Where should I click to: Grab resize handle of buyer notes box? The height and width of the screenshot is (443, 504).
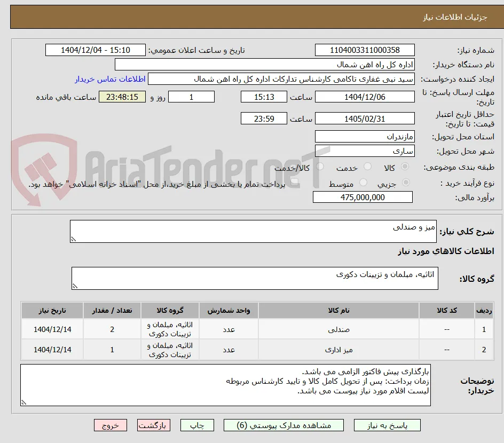point(24,402)
